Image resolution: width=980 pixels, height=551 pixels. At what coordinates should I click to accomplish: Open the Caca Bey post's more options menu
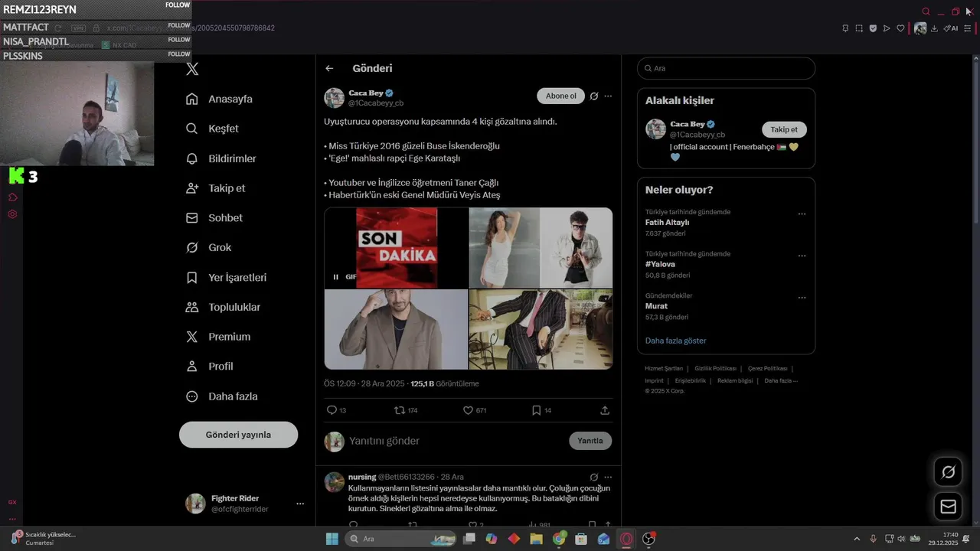pos(608,96)
